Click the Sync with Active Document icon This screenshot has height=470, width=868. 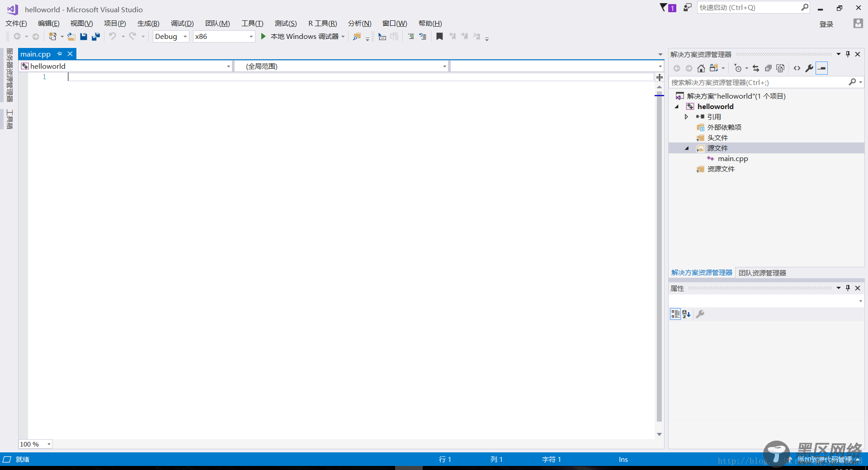tap(756, 68)
